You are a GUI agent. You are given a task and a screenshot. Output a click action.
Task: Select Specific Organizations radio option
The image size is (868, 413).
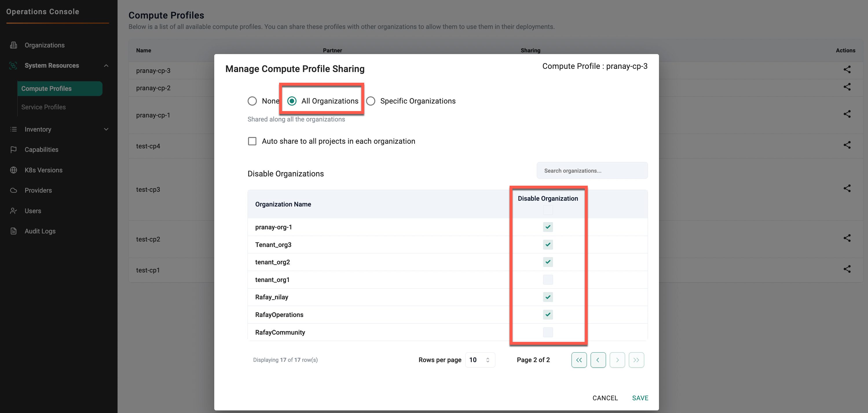371,101
